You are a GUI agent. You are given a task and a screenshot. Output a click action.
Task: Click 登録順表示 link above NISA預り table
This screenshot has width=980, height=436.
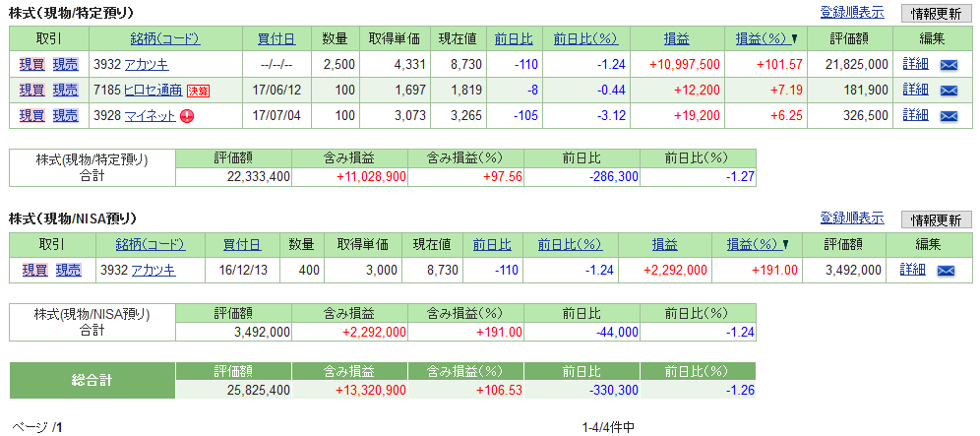(852, 218)
